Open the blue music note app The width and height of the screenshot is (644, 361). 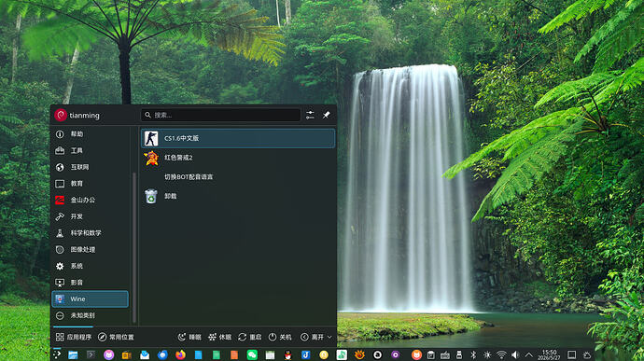tap(305, 354)
